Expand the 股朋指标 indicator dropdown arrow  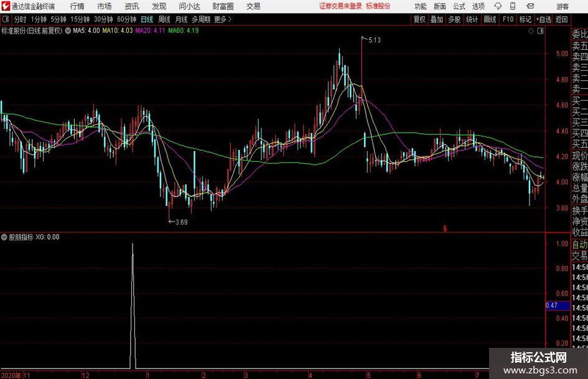[4, 237]
